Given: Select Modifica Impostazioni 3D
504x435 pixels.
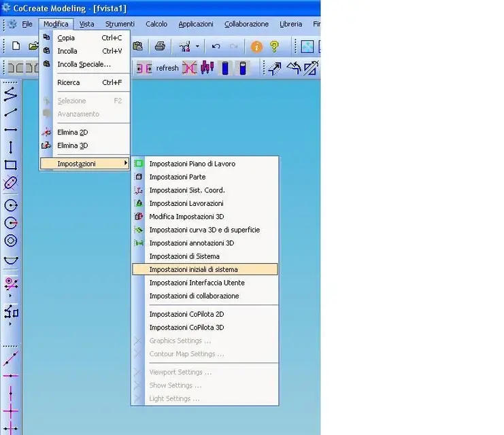Looking at the screenshot, I should (205, 217).
